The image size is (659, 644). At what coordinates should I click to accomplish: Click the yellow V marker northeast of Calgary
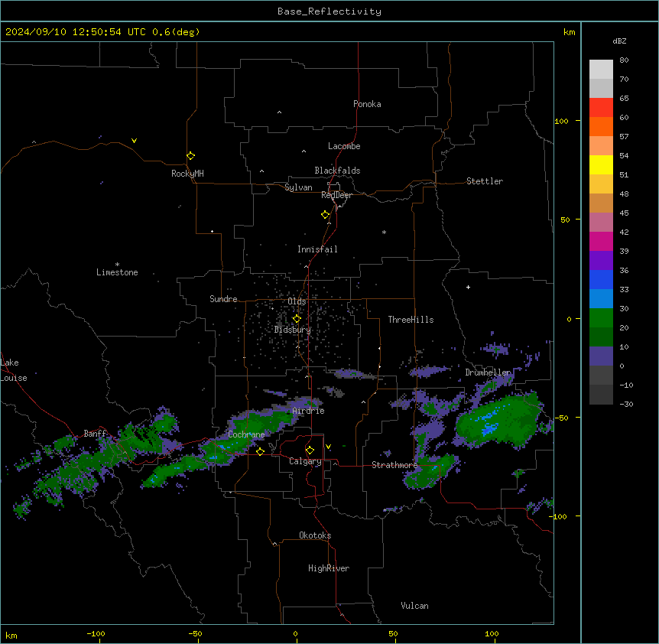328,447
